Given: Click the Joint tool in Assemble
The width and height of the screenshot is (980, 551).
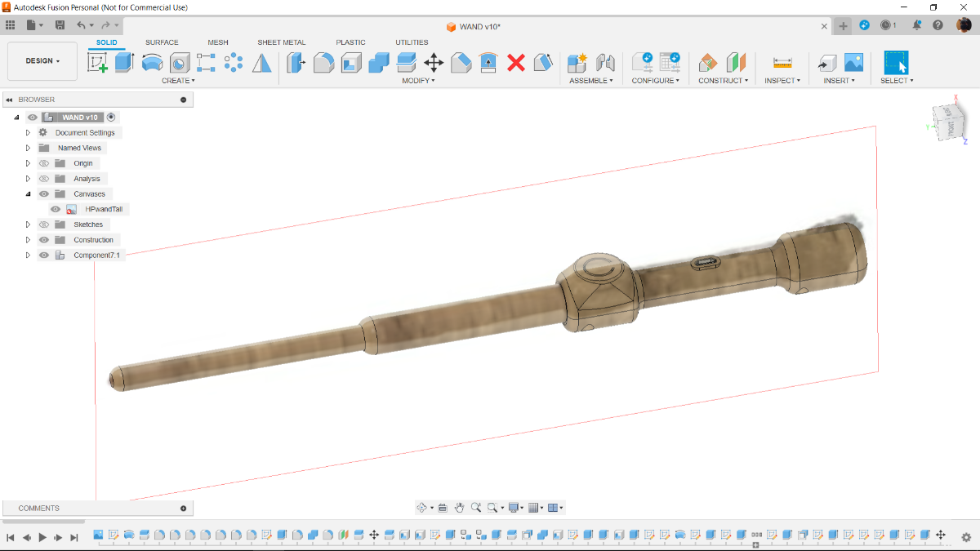Looking at the screenshot, I should [x=605, y=63].
